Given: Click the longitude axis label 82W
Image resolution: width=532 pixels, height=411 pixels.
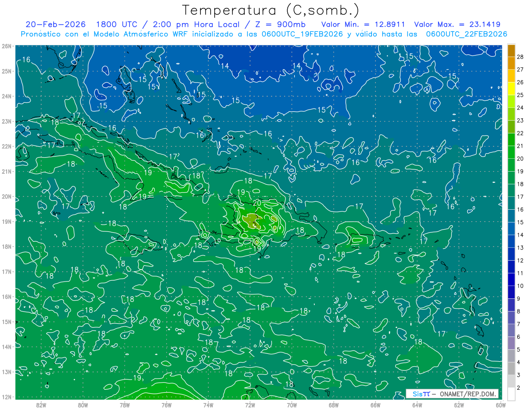Looking at the screenshot, I should (x=41, y=405).
